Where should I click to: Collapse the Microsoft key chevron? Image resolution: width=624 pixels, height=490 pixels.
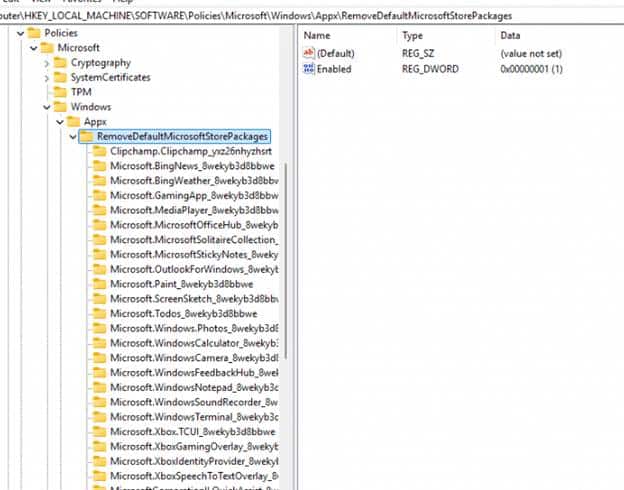(34, 48)
